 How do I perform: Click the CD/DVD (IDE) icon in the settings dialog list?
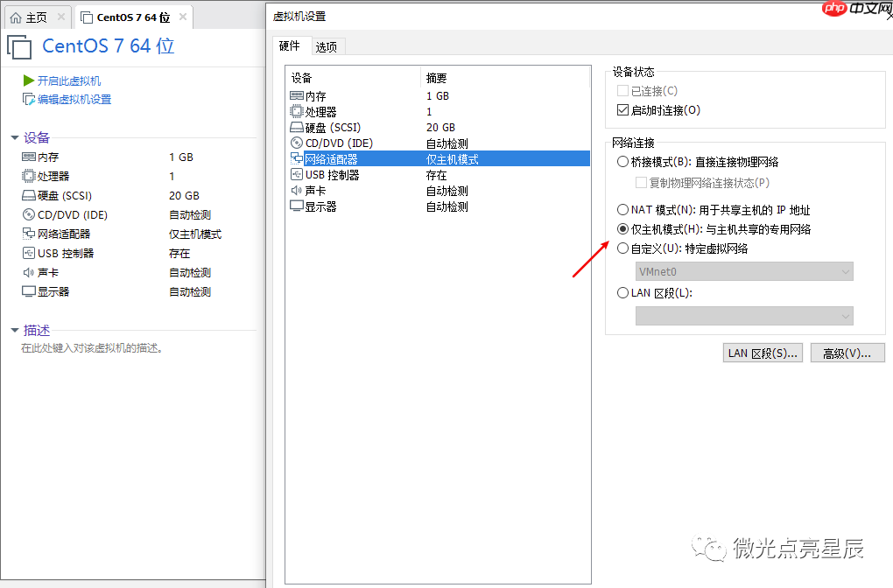[x=297, y=143]
